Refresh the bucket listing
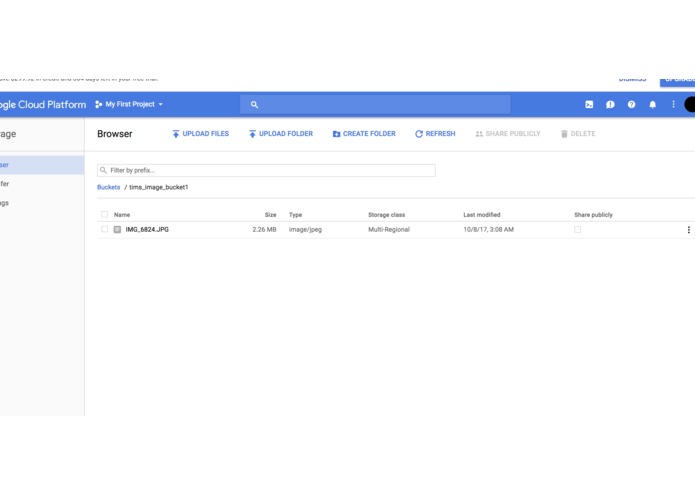The image size is (695, 494). [435, 134]
